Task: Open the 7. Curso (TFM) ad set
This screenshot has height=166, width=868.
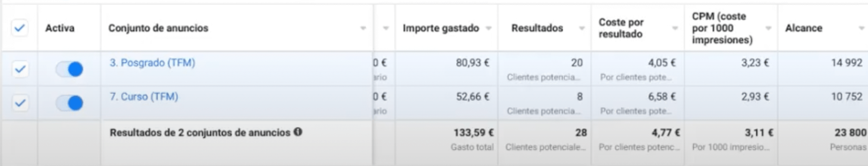Action: (144, 97)
